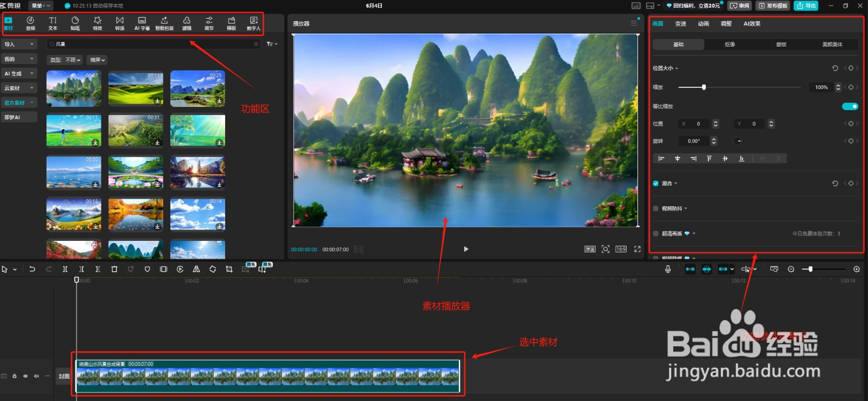Viewport: 868px width, 401px height.
Task: Open the 贴纸 stickers panel
Action: (x=75, y=23)
